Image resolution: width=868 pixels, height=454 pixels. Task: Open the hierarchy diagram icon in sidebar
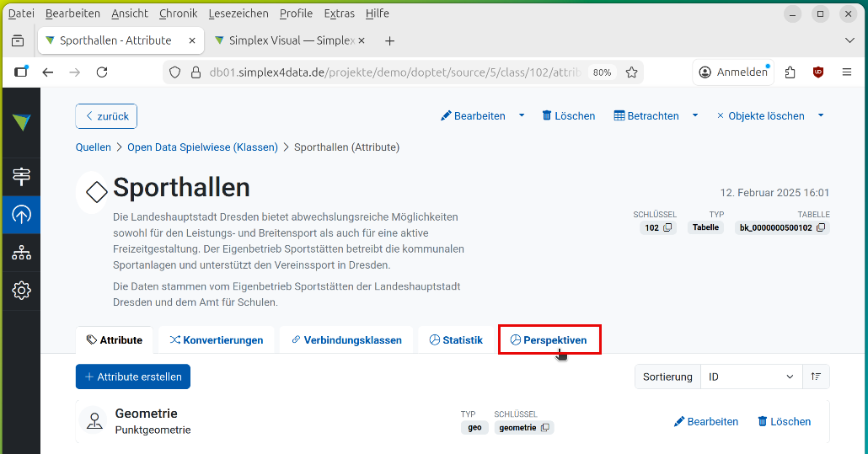[21, 253]
